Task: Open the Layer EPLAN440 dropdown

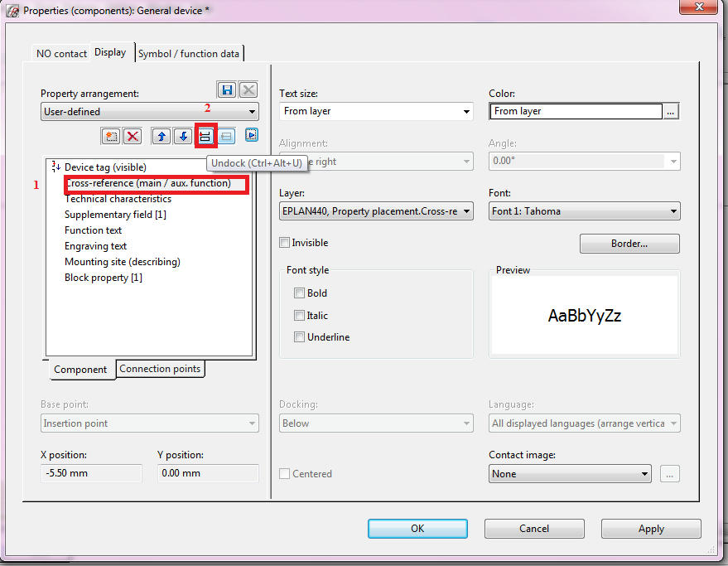Action: (376, 211)
